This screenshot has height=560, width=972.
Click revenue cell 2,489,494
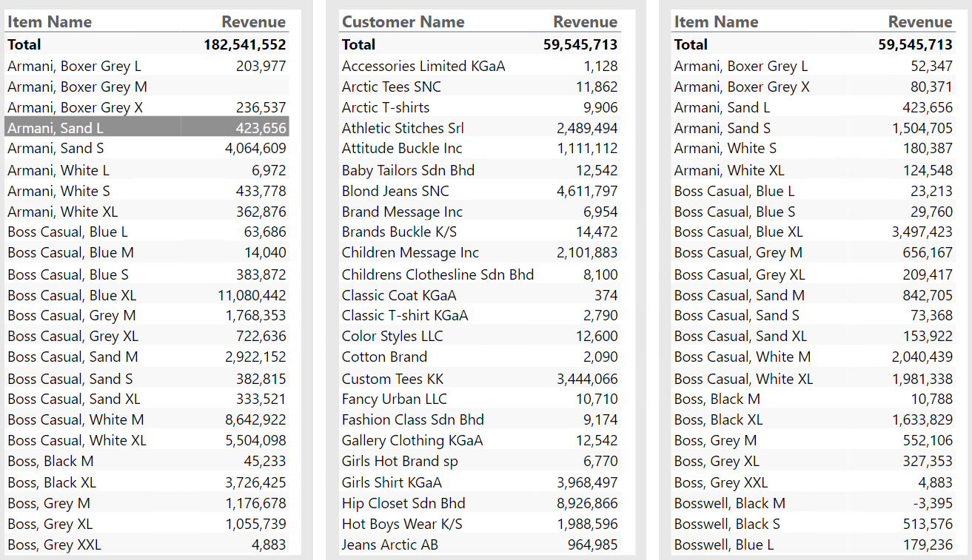(x=587, y=128)
